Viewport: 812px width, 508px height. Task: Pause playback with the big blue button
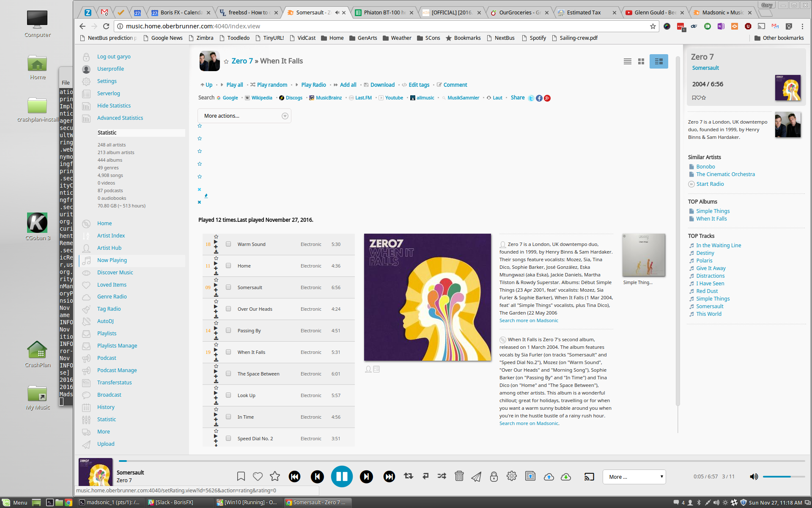click(342, 476)
